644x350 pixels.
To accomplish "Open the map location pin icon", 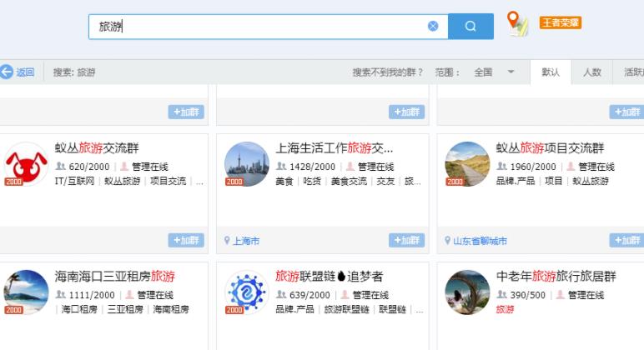I will [518, 24].
